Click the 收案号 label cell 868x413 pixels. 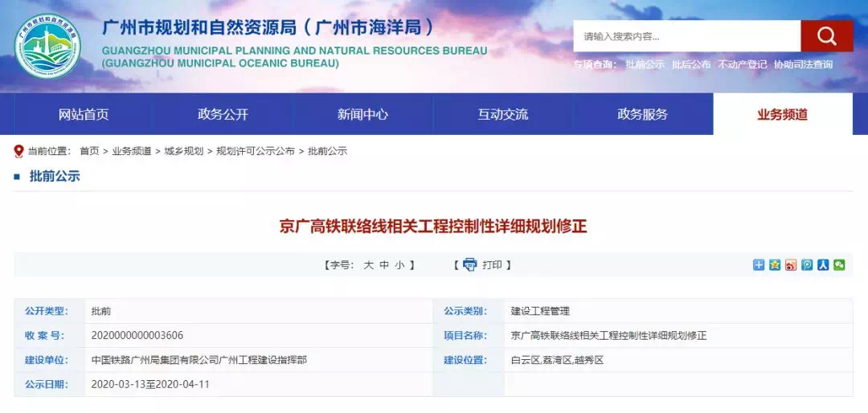[x=49, y=336]
